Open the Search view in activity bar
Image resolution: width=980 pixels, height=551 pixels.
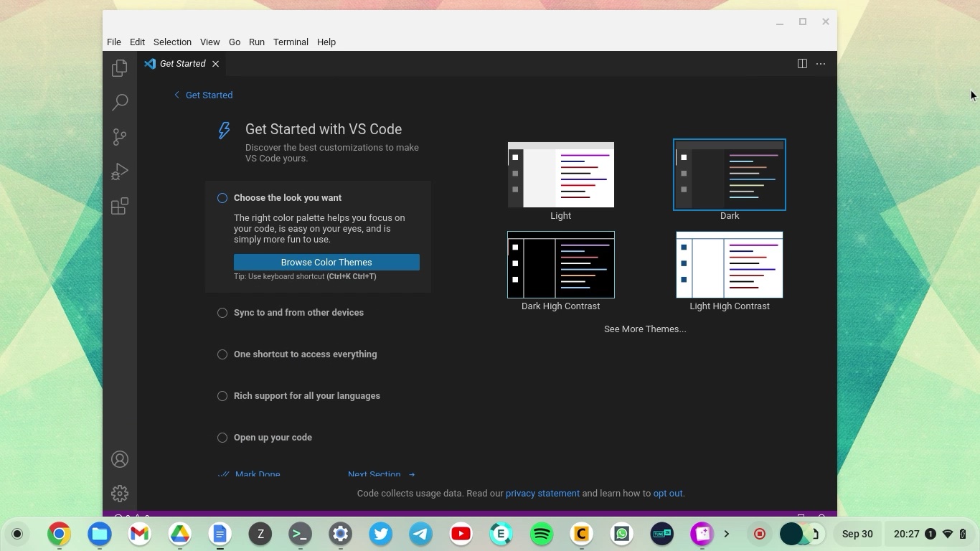pos(120,103)
